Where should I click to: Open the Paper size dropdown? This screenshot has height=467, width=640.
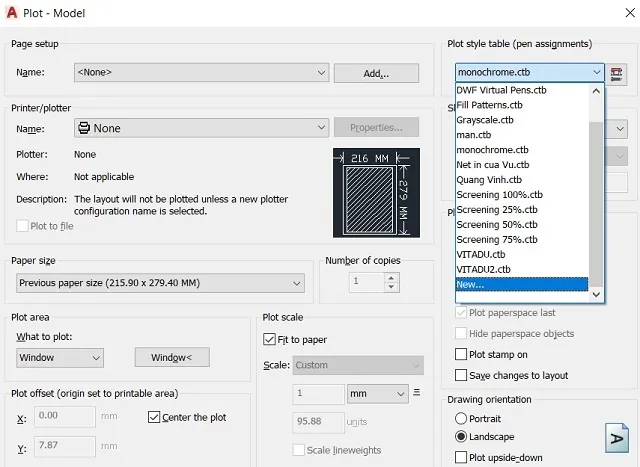(x=163, y=283)
